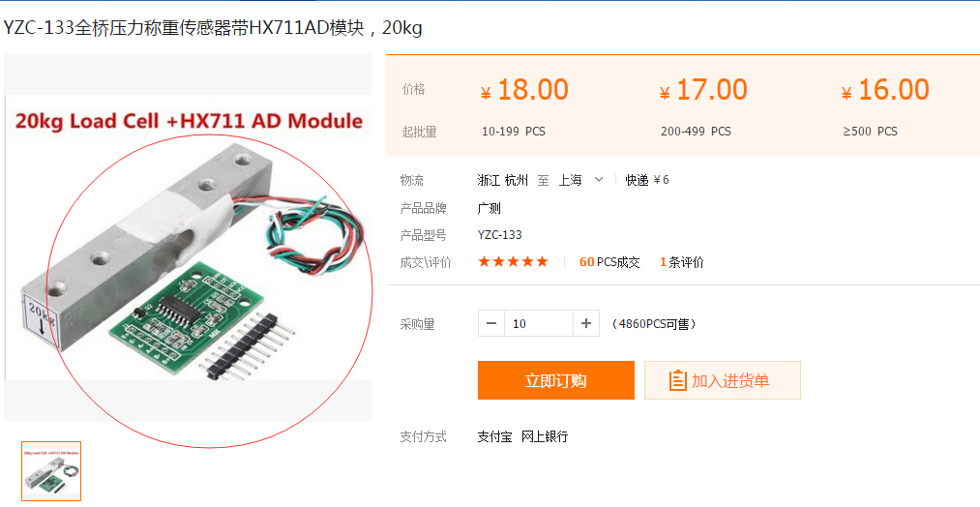Click the 网上银行 payment method
The image size is (980, 507).
pos(545,436)
